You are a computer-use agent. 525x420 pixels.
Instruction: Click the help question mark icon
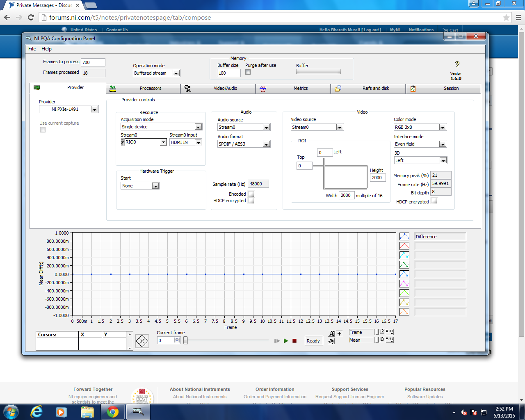coord(457,64)
